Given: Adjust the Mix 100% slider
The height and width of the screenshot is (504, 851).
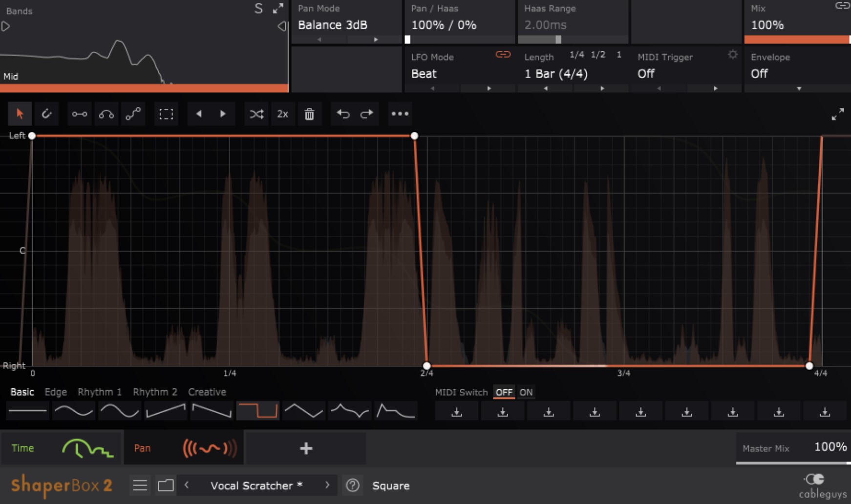Looking at the screenshot, I should 797,40.
